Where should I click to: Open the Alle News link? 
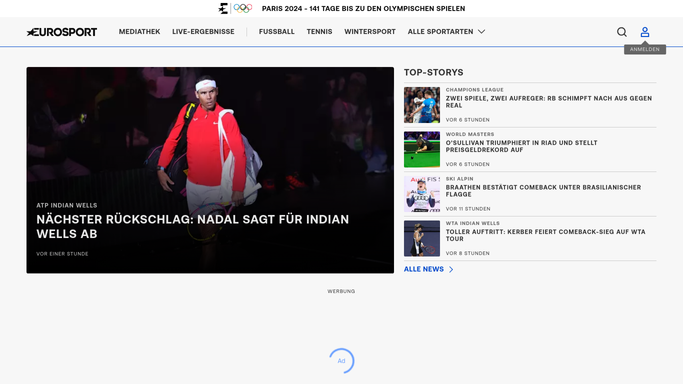click(x=424, y=269)
